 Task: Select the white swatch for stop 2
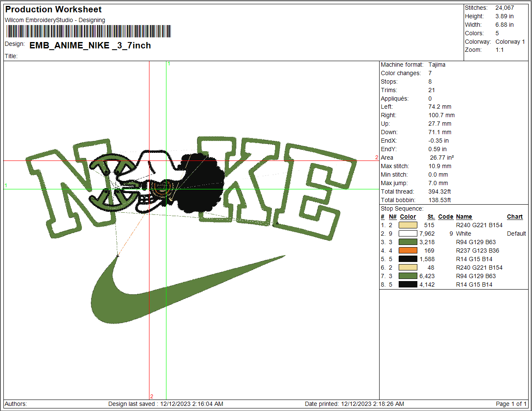tap(408, 234)
